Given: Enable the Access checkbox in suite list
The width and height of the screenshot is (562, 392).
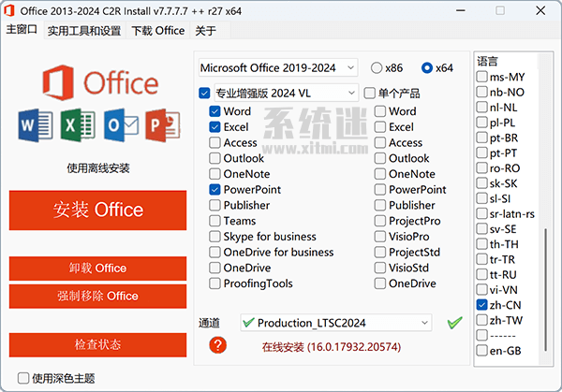Looking at the screenshot, I should pos(216,143).
